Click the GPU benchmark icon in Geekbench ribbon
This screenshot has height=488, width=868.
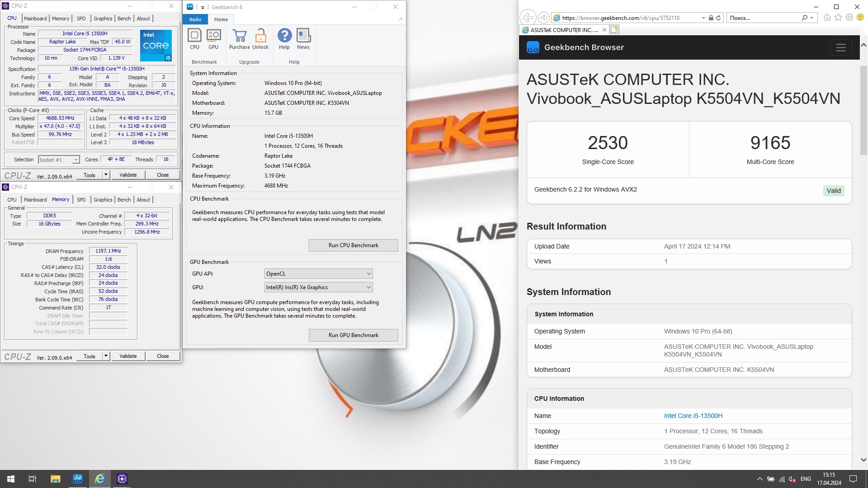213,39
